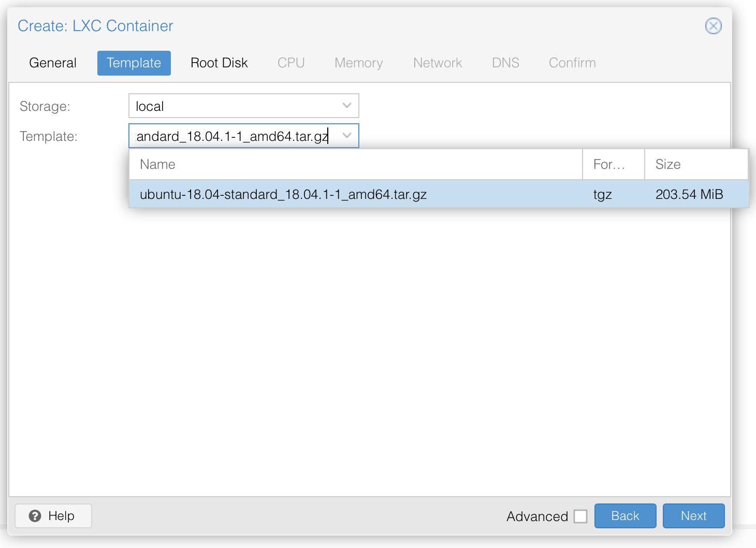Click the Template tab

point(134,63)
